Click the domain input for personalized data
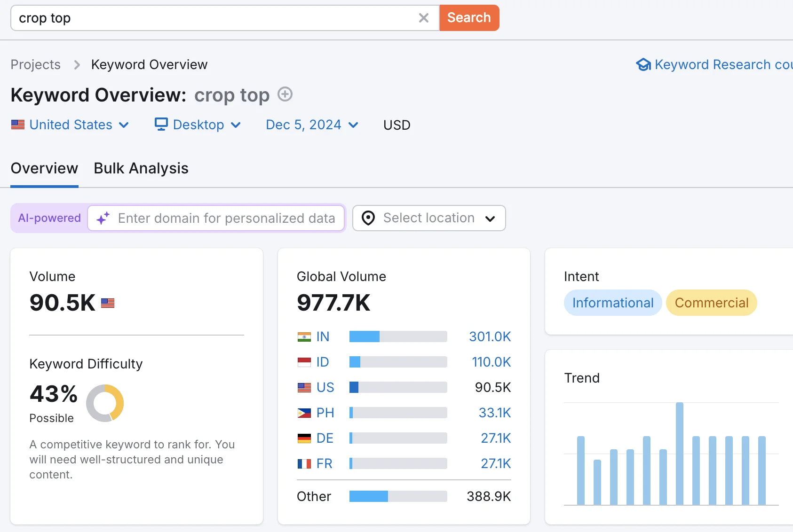793x532 pixels. (x=216, y=218)
